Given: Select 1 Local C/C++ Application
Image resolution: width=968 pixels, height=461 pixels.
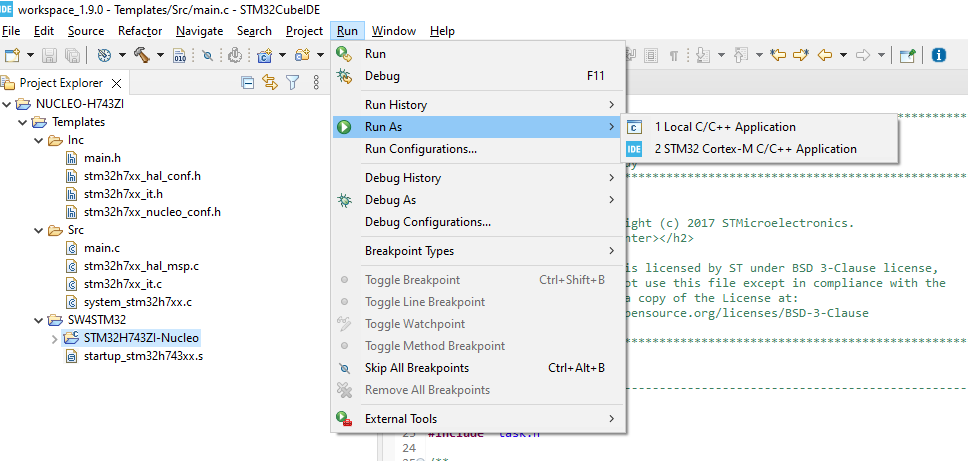Looking at the screenshot, I should [x=759, y=127].
